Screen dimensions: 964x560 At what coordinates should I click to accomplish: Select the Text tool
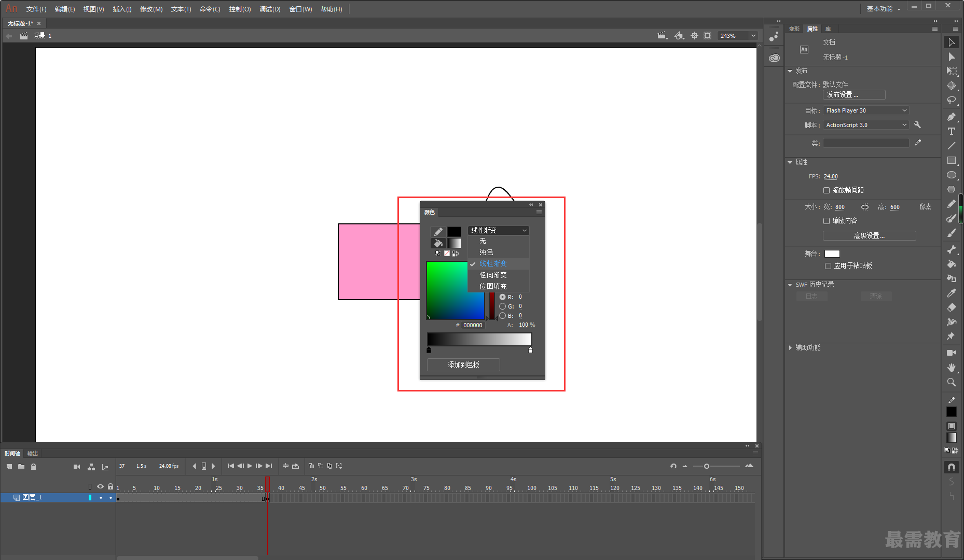[x=952, y=131]
